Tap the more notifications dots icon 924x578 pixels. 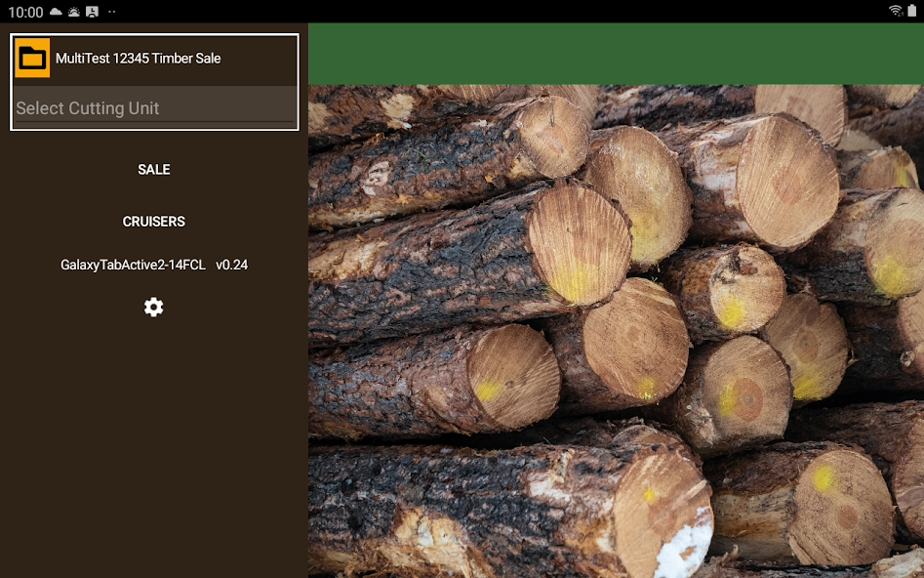coord(111,12)
